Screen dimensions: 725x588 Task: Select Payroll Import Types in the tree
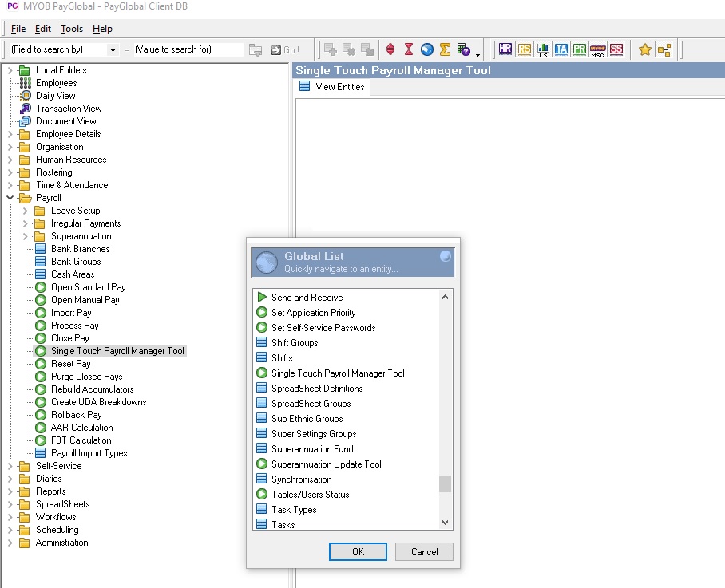tap(89, 453)
